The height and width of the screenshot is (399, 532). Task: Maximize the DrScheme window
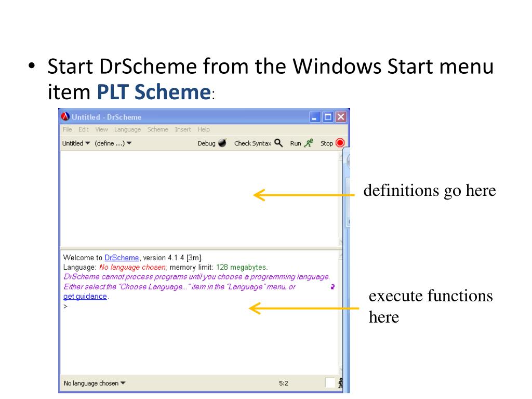328,117
